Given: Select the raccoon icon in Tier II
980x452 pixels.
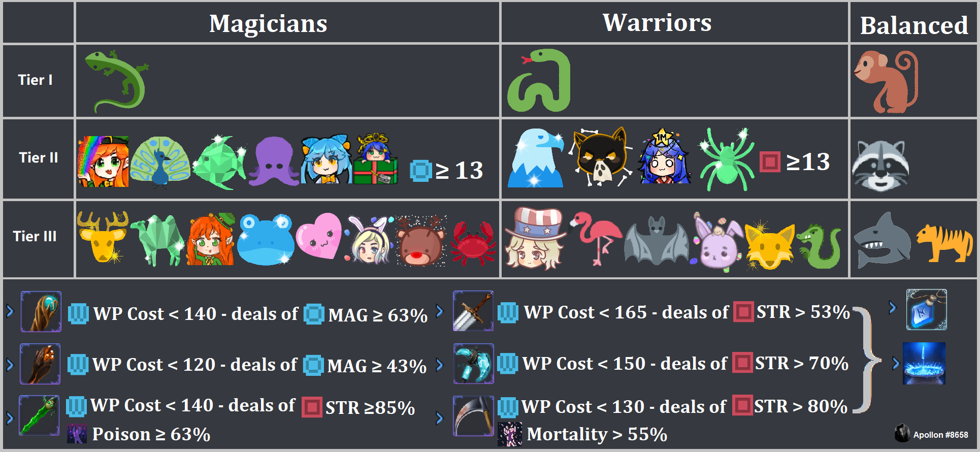Looking at the screenshot, I should click(881, 165).
